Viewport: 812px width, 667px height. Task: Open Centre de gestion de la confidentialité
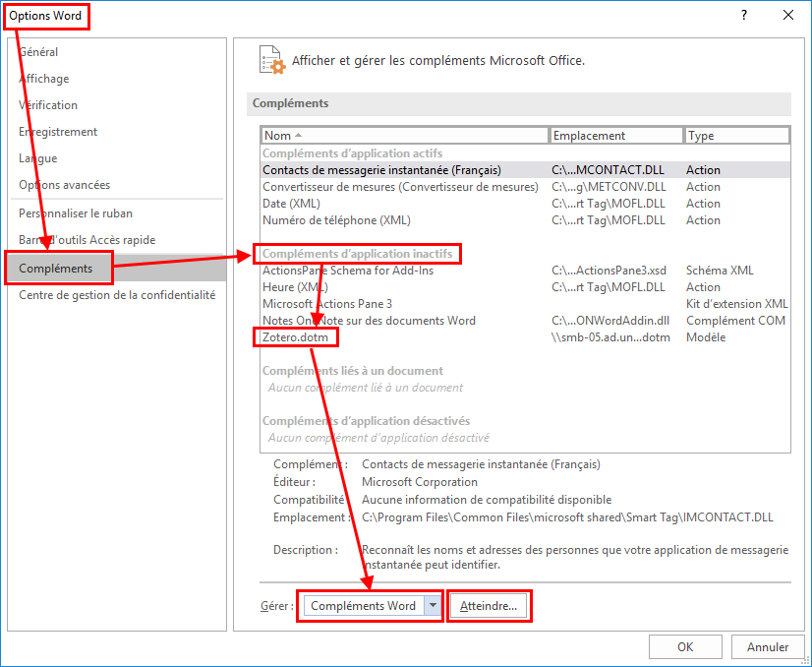(x=117, y=295)
